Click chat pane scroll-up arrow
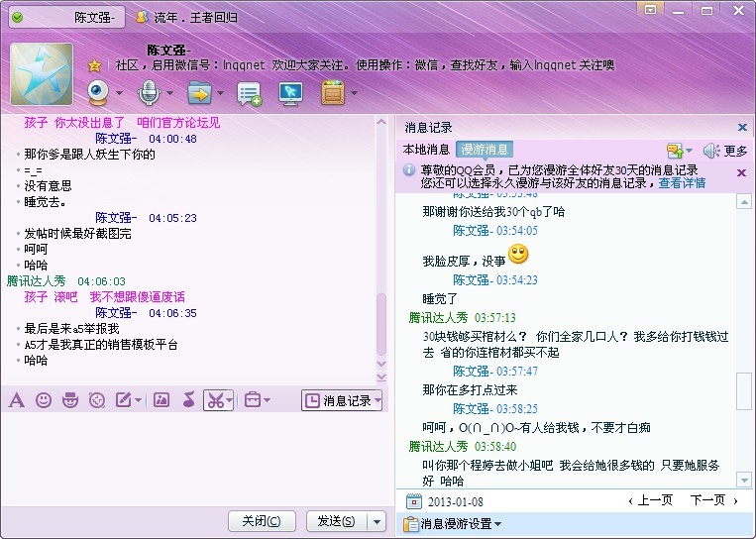 [x=381, y=122]
